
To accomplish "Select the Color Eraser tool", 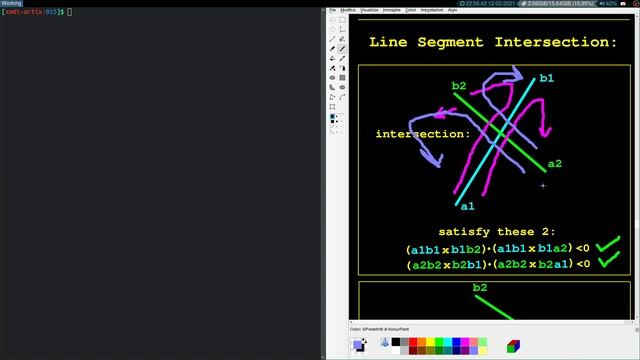I will 332,68.
